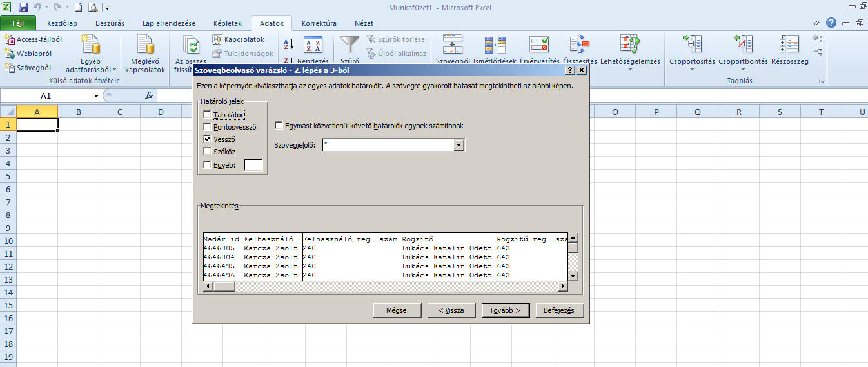The height and width of the screenshot is (367, 868).
Task: Import data with Access-fájlból
Action: (34, 39)
